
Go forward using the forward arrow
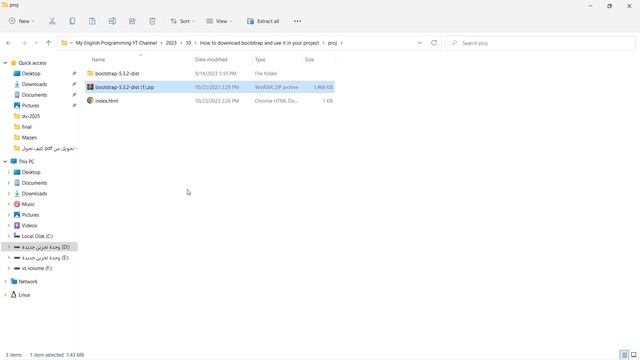pyautogui.click(x=24, y=43)
